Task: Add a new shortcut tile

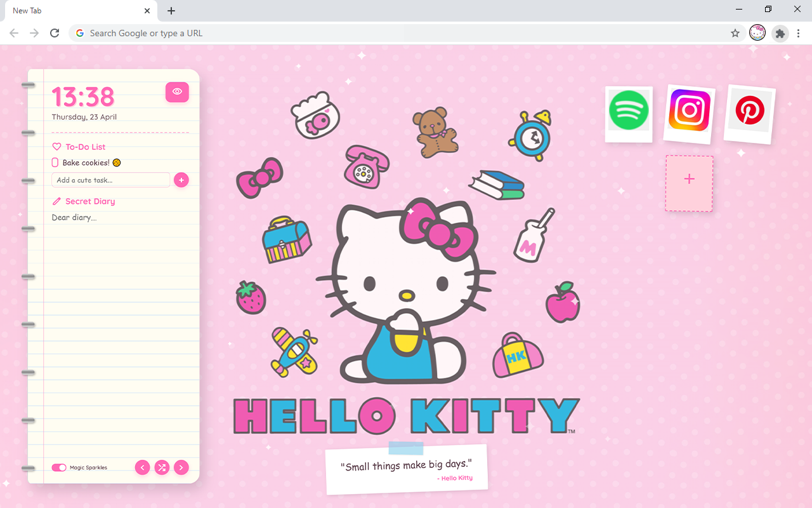Action: pyautogui.click(x=689, y=184)
